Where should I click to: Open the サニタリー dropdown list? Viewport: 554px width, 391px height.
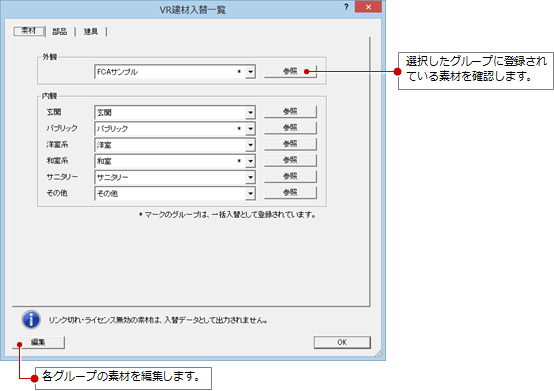250,177
